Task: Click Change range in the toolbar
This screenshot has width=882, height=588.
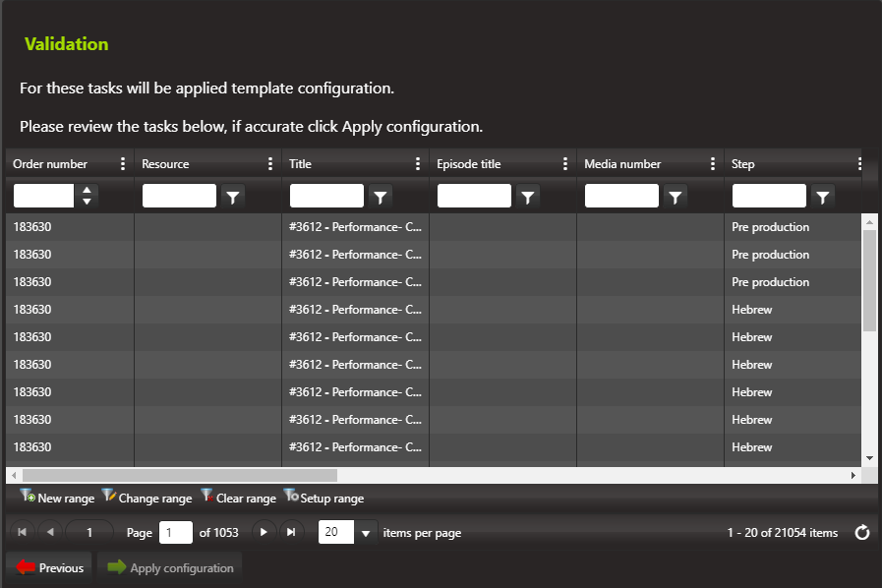Action: (147, 499)
